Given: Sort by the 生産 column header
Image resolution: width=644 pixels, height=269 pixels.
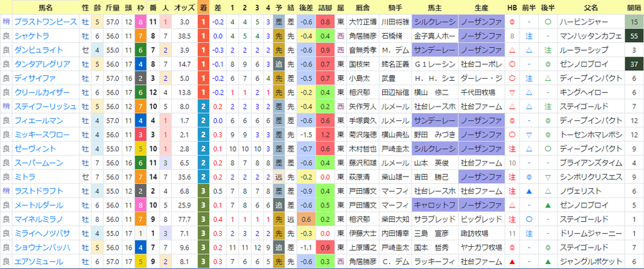Looking at the screenshot, I should click(x=482, y=7).
